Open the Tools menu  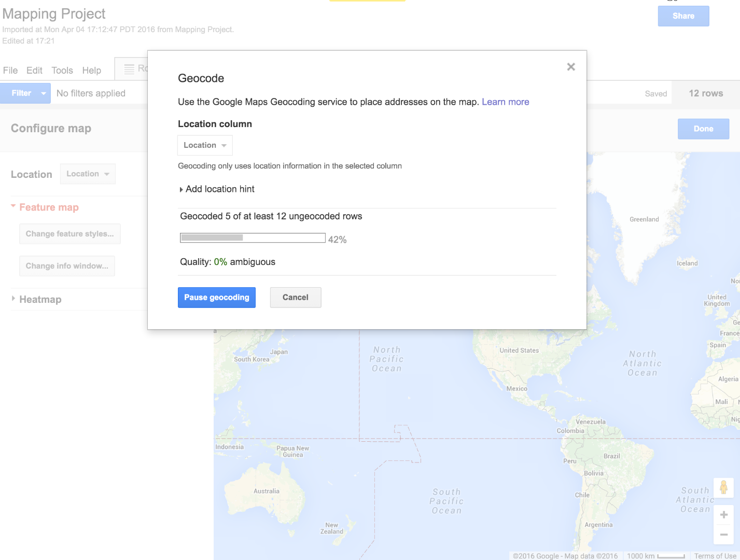[x=62, y=70]
